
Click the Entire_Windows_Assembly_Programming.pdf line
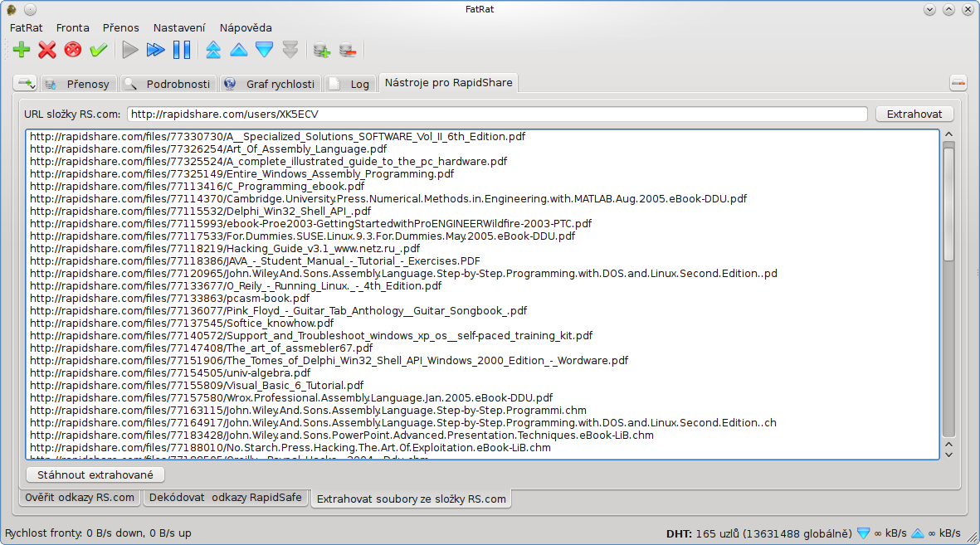click(241, 173)
